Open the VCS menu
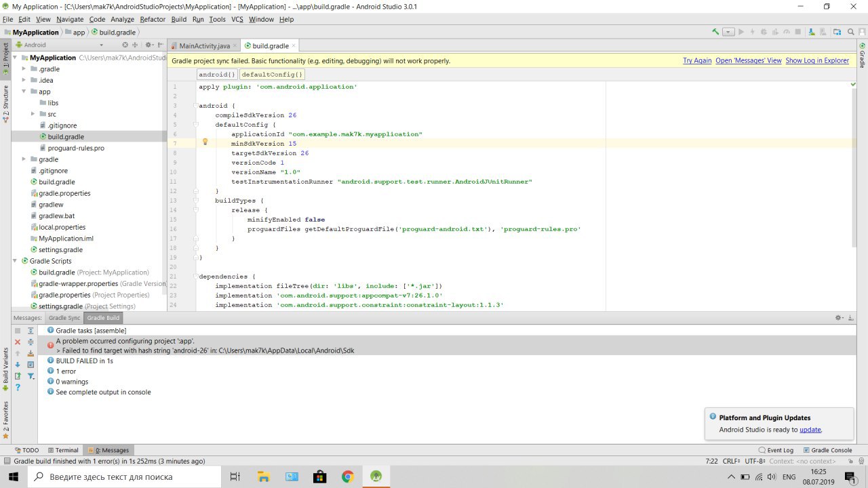868x488 pixels. tap(237, 19)
